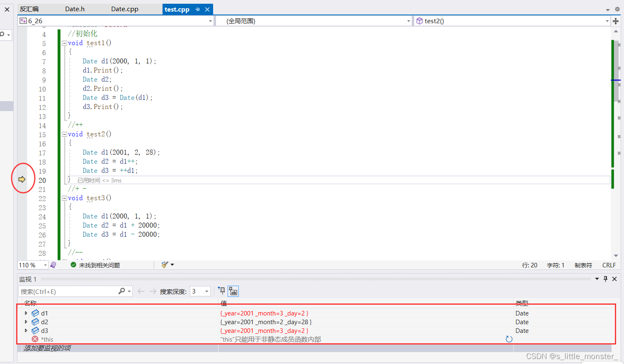
Task: Click the pinned watch filter icon
Action: pyautogui.click(x=221, y=291)
